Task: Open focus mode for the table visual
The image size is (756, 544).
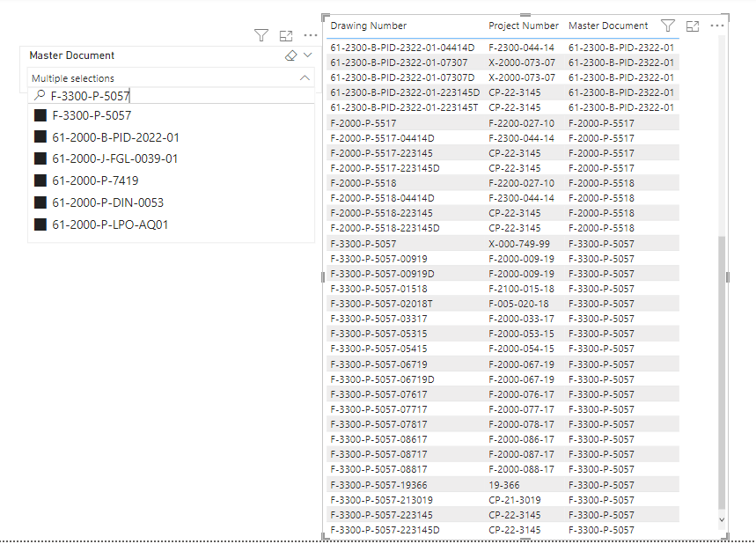Action: click(x=693, y=26)
